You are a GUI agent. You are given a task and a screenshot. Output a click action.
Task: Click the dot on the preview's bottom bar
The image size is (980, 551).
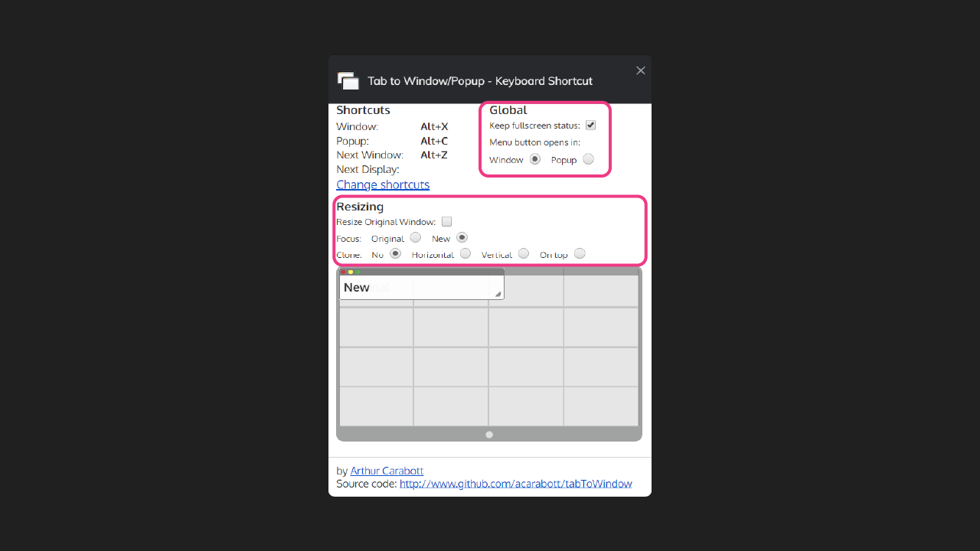(489, 434)
